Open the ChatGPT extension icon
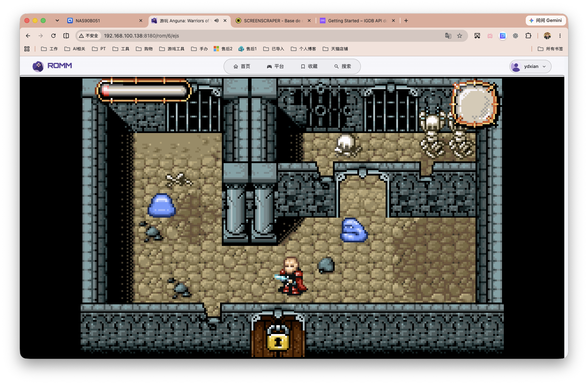Viewport: 588px width, 385px height. coord(515,36)
